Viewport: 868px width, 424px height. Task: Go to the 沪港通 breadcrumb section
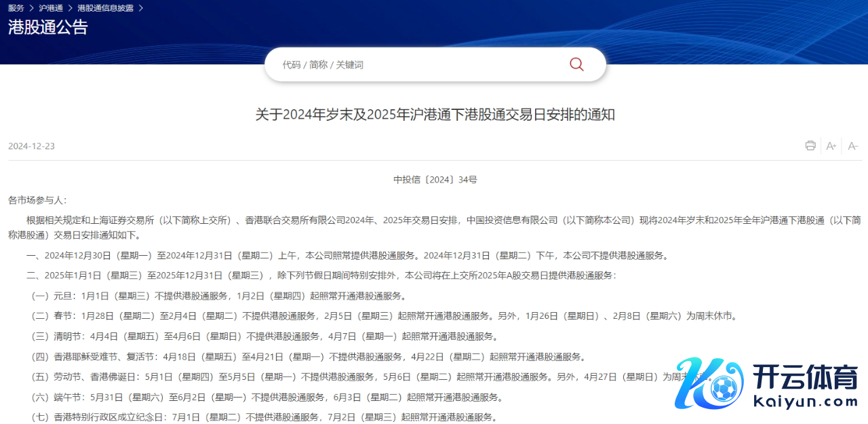point(51,8)
